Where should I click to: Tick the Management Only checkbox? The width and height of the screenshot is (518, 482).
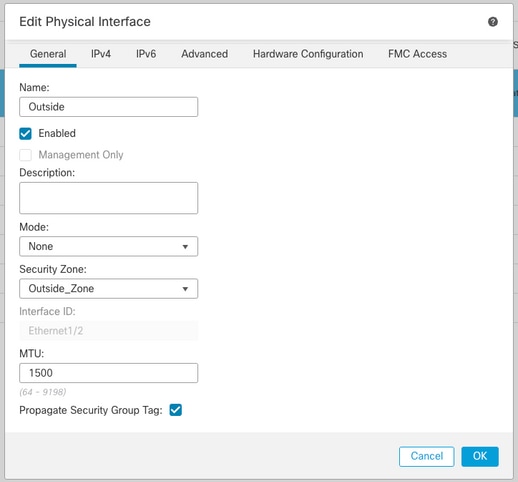point(25,155)
